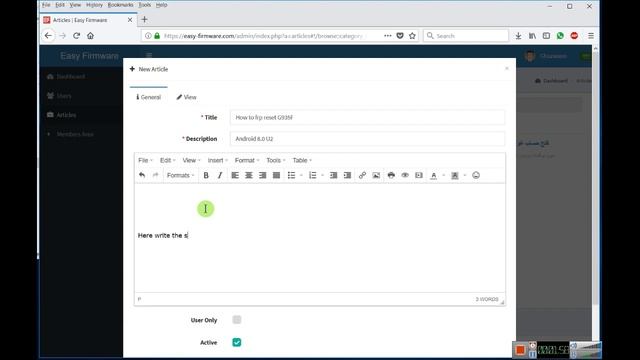Center align text in editor
Image resolution: width=640 pixels, height=360 pixels.
pyautogui.click(x=249, y=175)
